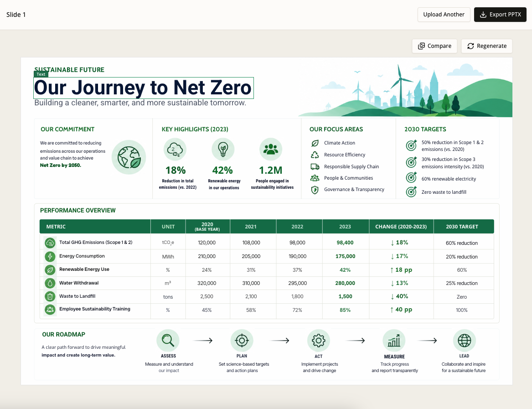The height and width of the screenshot is (409, 532).
Task: Click target icon beside 60% renewable electricity
Action: (411, 177)
